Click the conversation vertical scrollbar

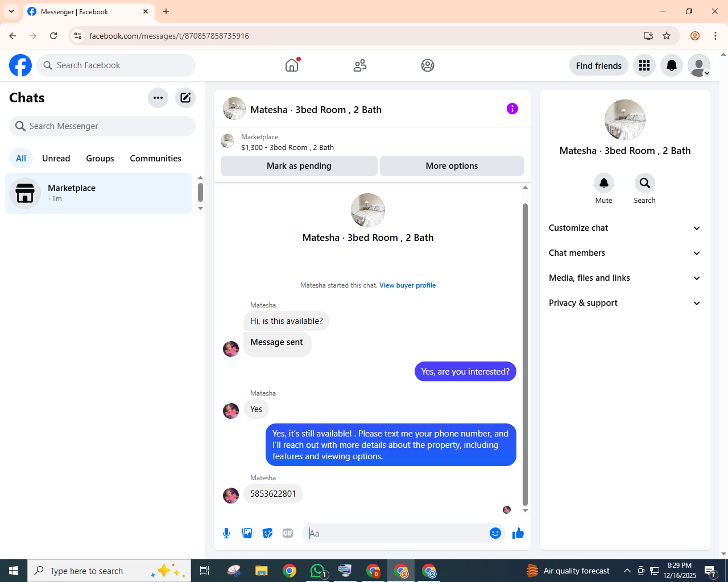[525, 354]
